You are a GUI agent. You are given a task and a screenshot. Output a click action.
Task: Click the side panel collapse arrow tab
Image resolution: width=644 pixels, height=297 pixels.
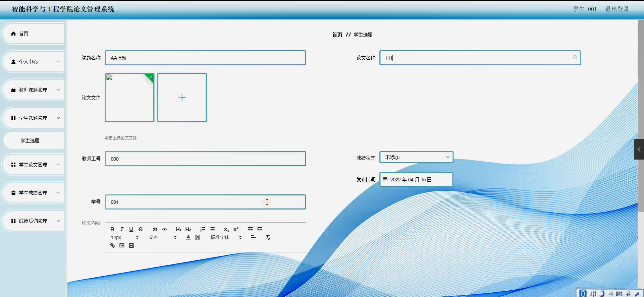tap(639, 149)
